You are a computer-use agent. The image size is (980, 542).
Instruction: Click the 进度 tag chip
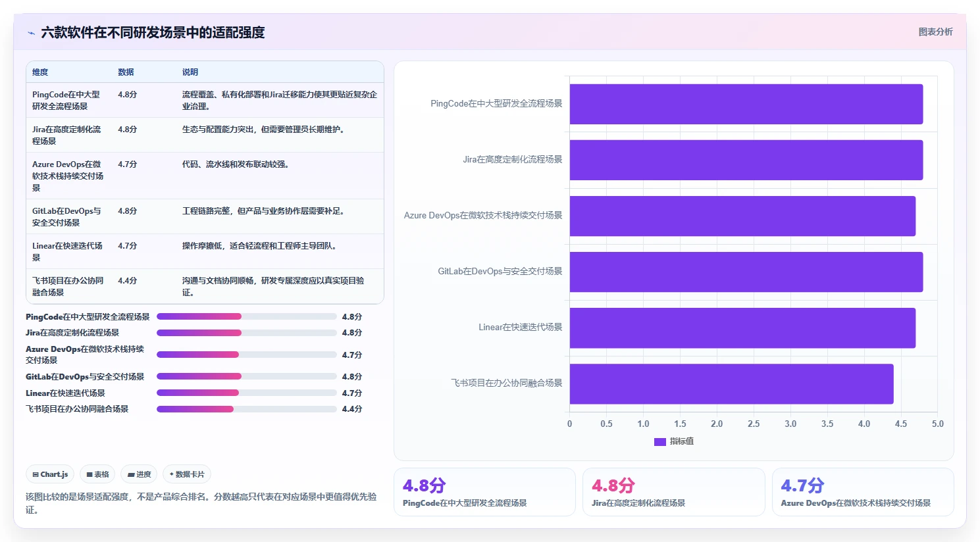139,474
